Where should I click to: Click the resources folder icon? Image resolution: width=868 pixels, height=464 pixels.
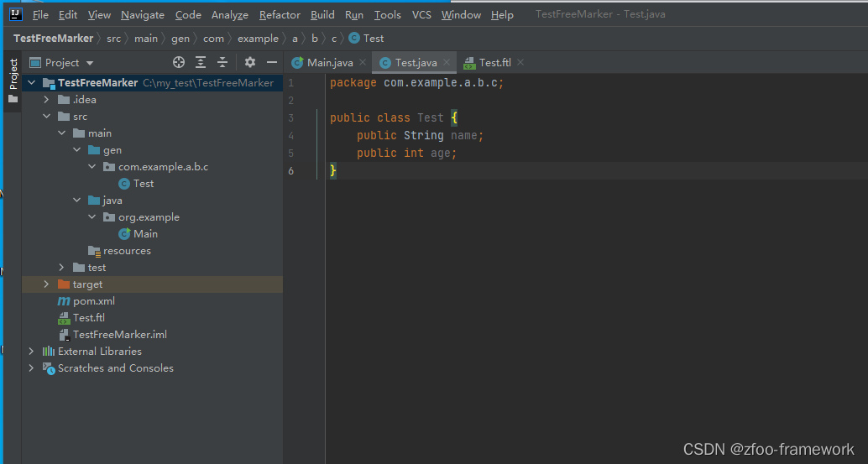94,251
